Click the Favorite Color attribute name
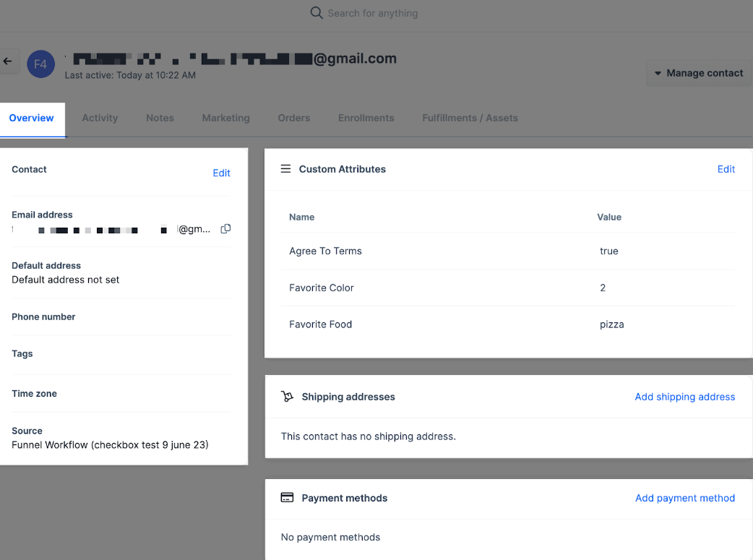The height and width of the screenshot is (560, 753). click(x=322, y=288)
